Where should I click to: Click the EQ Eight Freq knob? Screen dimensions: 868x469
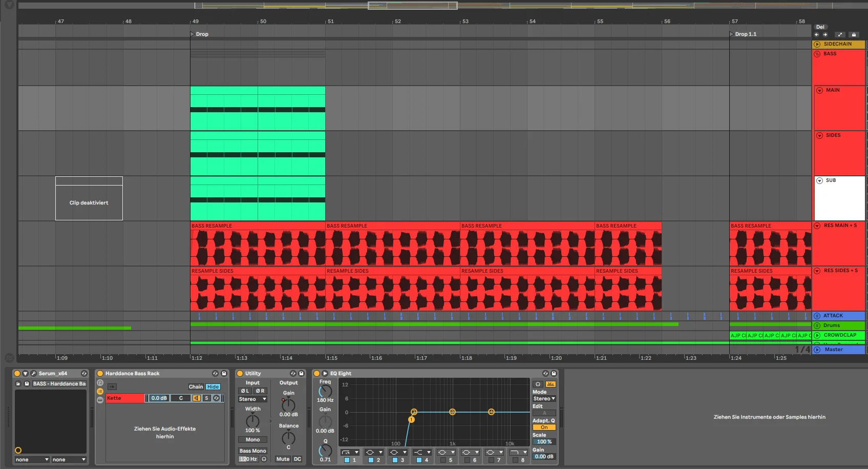pos(325,391)
